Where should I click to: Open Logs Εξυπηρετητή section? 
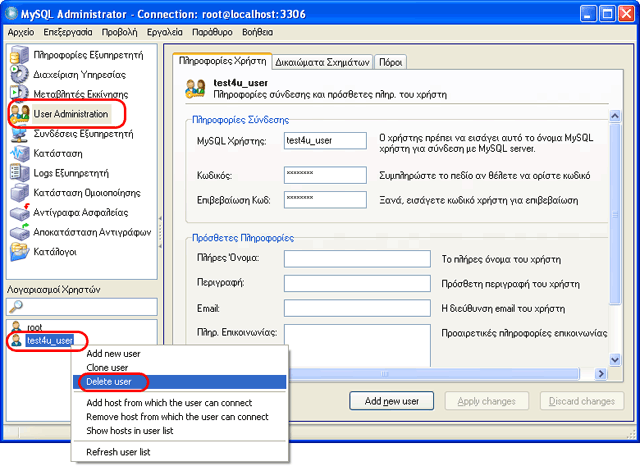tap(71, 173)
